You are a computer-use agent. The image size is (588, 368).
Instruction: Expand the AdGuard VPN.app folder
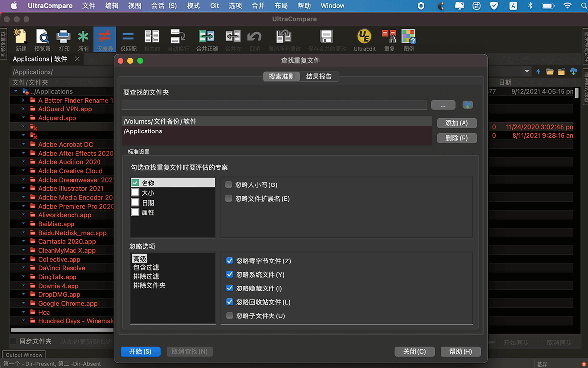(x=23, y=109)
